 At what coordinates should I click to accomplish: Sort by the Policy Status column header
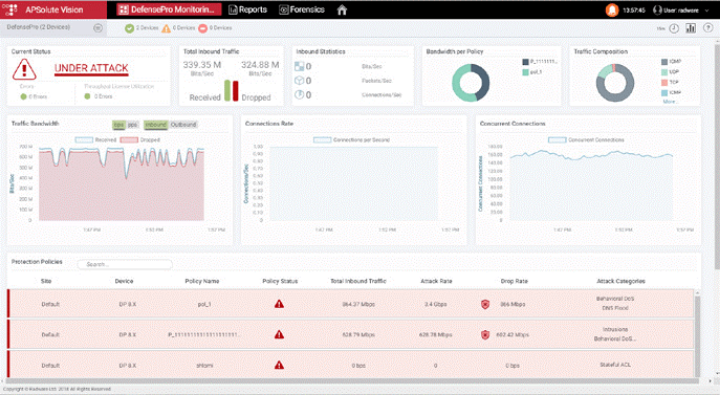[280, 281]
